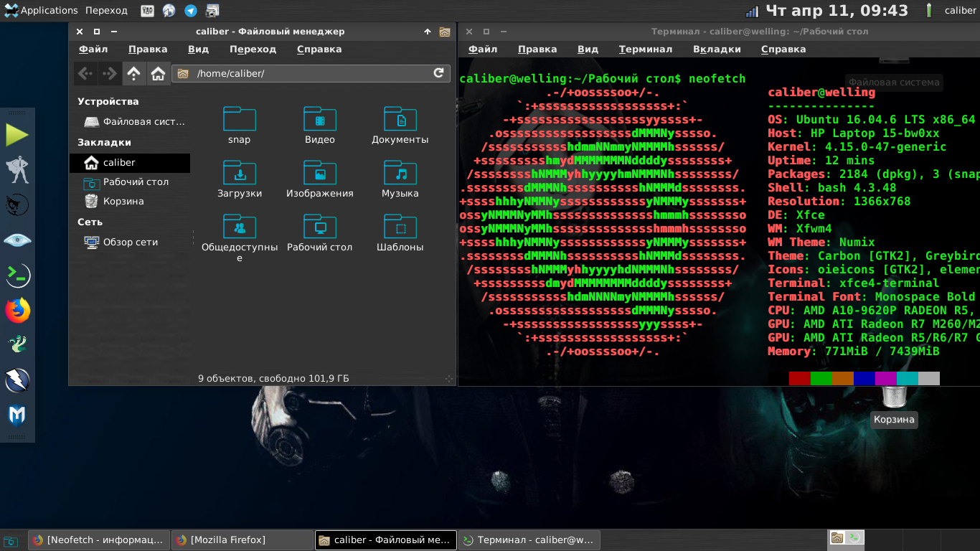This screenshot has height=551, width=980.
Task: Go to parent folder with up arrow
Action: point(133,73)
